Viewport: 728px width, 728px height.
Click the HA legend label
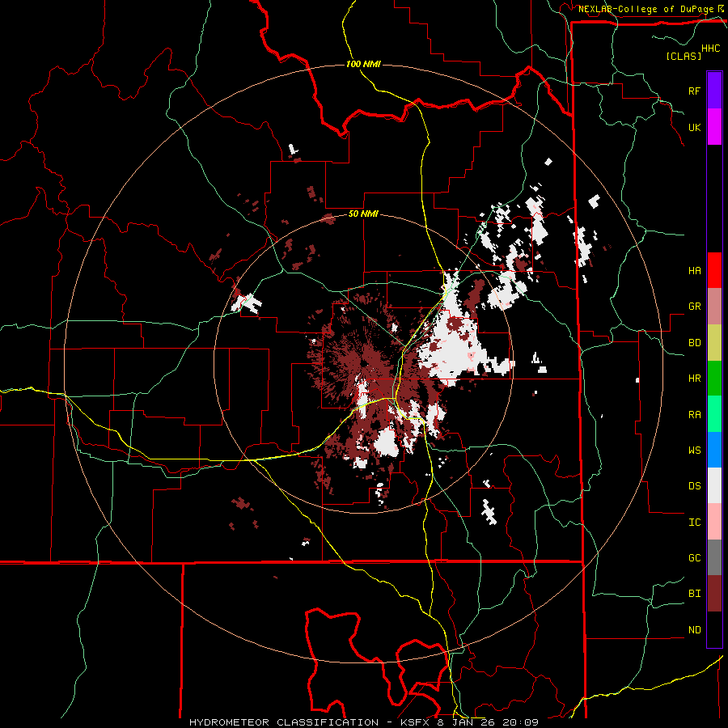click(x=694, y=270)
